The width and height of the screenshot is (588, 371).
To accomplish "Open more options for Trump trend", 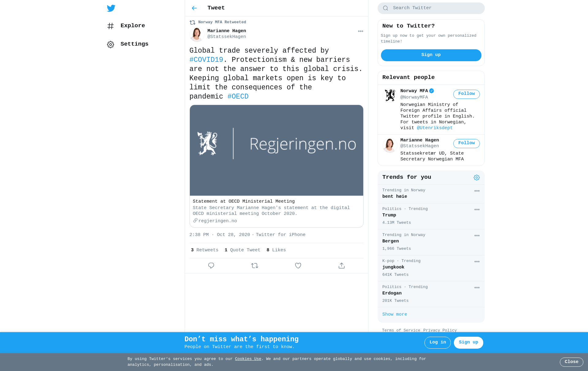I will coord(477,210).
